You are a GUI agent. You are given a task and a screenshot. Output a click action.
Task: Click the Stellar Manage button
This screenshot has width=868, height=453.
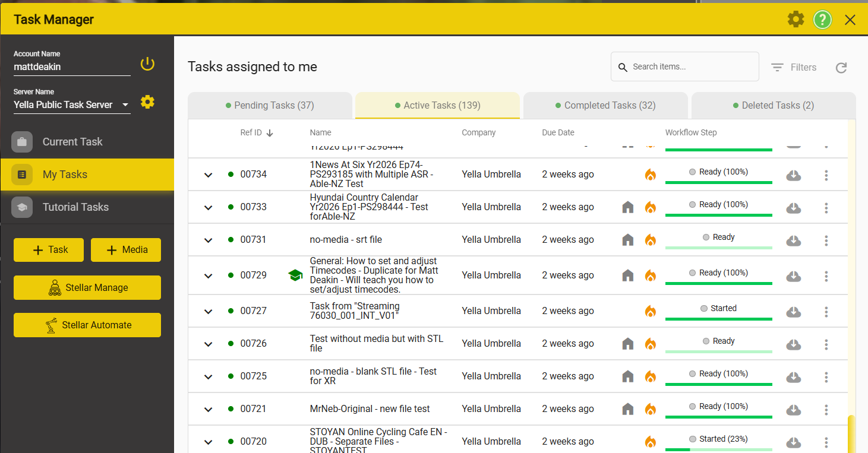click(x=87, y=288)
